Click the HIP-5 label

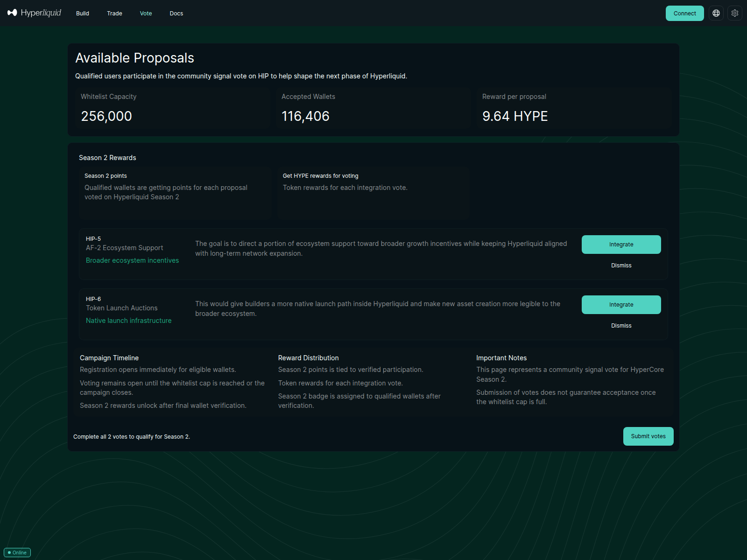point(93,239)
